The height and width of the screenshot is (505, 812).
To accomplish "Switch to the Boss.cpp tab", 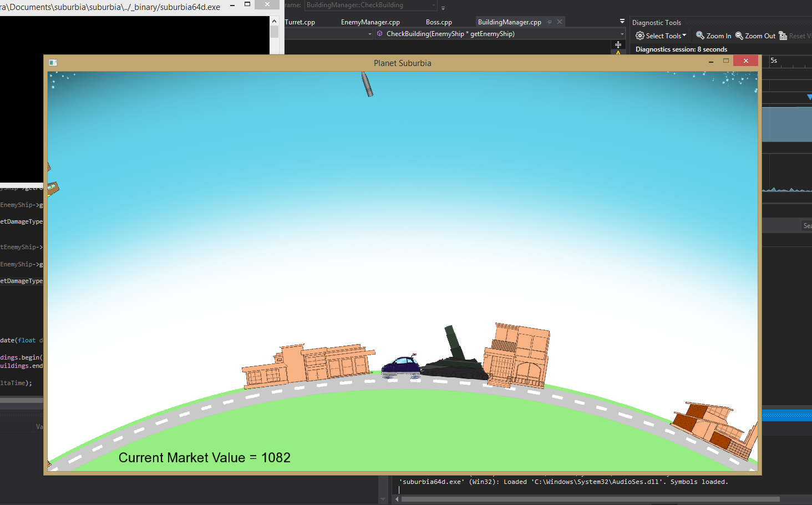I will [x=439, y=22].
